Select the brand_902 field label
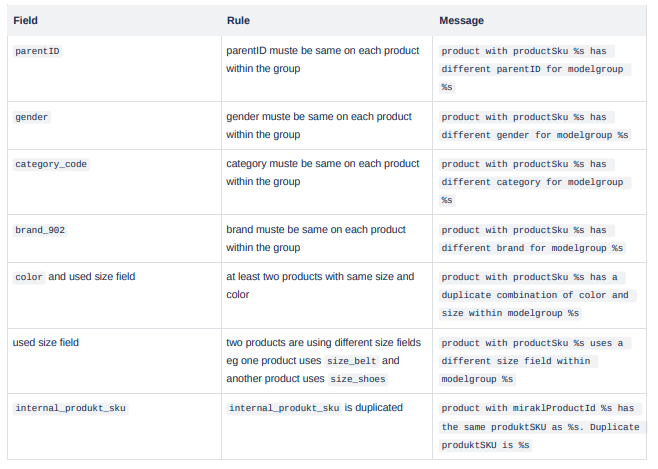 pos(40,230)
